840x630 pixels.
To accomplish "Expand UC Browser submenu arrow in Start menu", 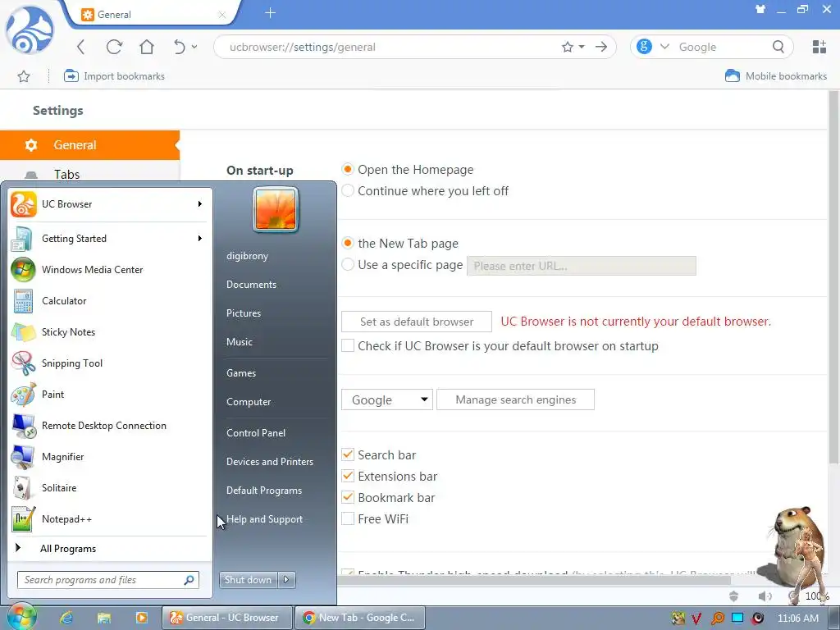I will [x=200, y=204].
